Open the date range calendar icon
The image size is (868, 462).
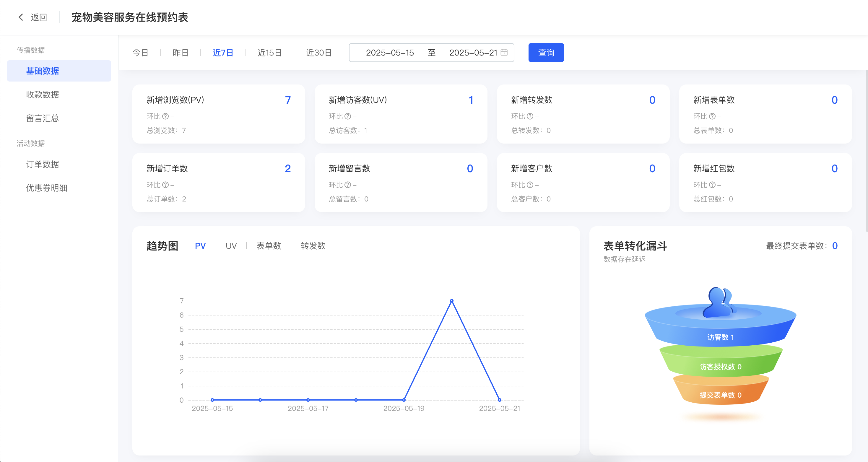(504, 53)
